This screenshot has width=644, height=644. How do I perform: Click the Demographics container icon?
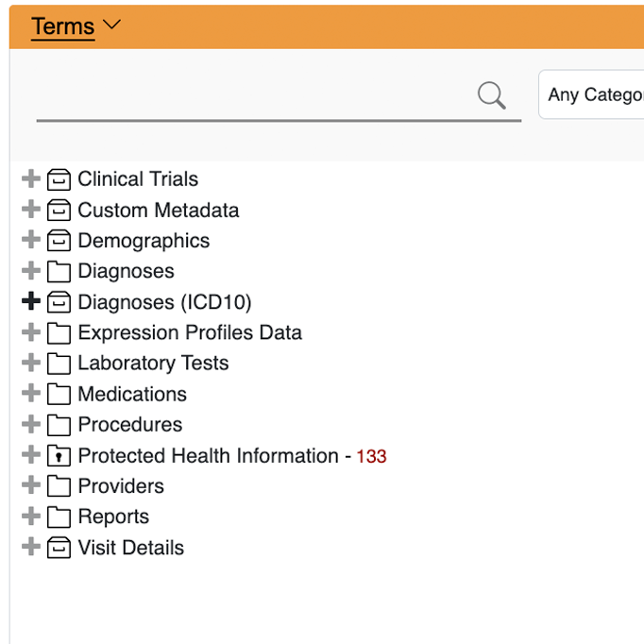(59, 241)
